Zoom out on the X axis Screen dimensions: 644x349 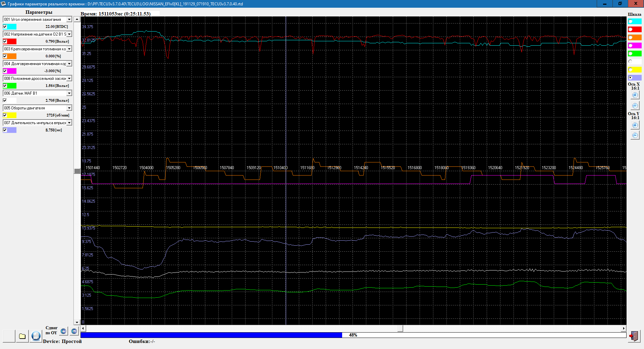click(x=635, y=106)
